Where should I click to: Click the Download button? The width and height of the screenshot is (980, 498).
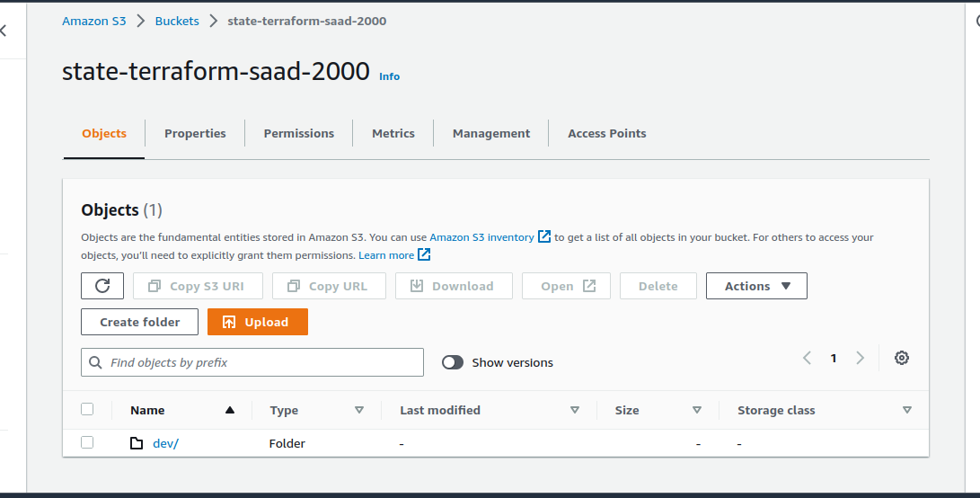pyautogui.click(x=454, y=286)
